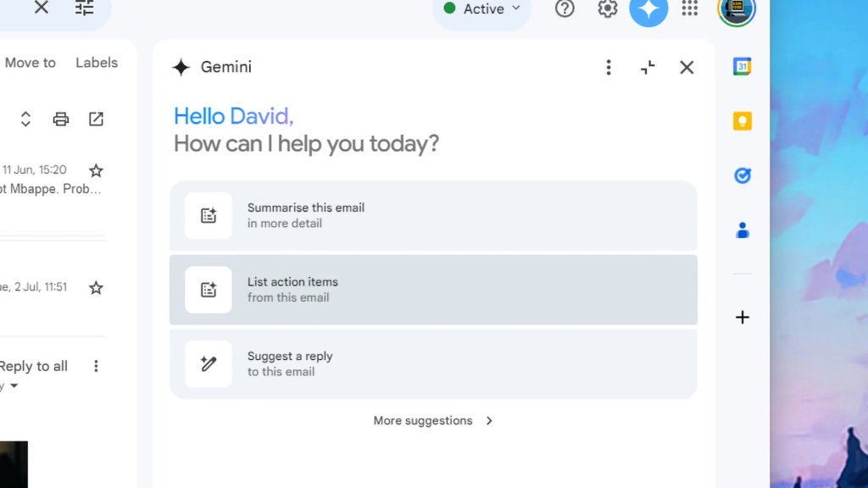Viewport: 868px width, 488px height.
Task: Click the Labels toolbar item
Action: point(97,63)
